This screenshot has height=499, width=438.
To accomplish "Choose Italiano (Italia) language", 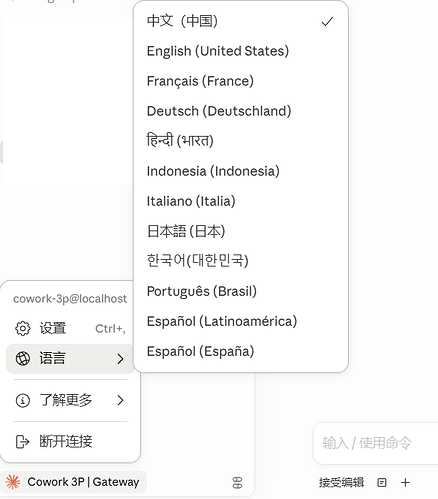I will pyautogui.click(x=241, y=201).
